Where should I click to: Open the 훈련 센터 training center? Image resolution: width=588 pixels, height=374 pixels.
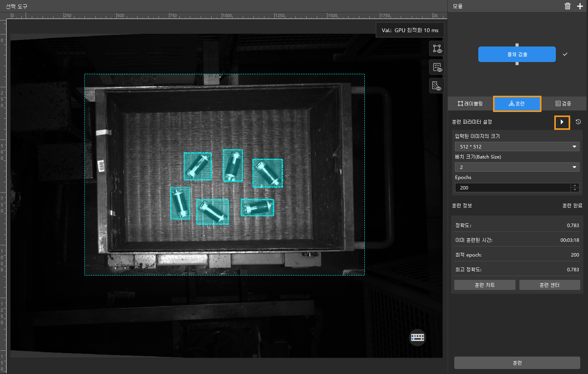[x=549, y=285]
